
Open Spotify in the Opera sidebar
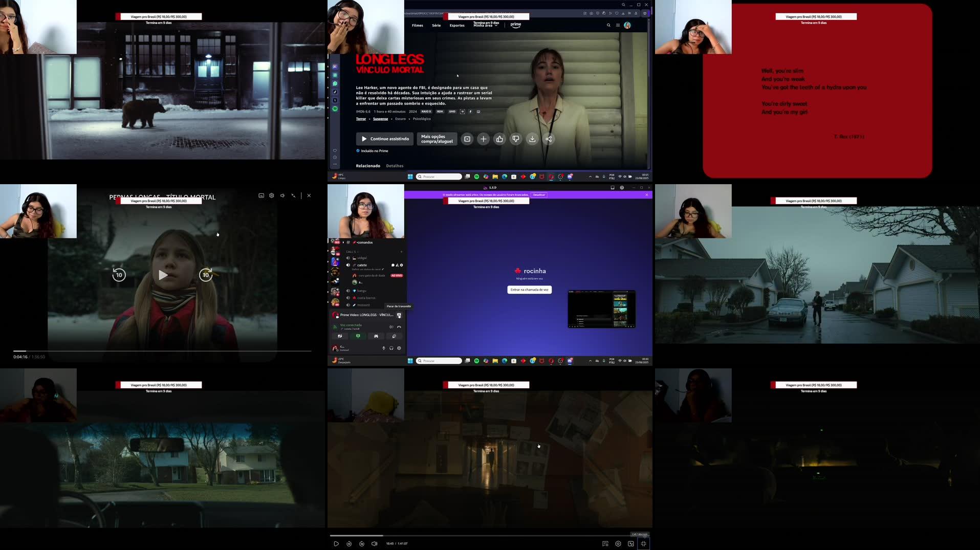(x=335, y=109)
